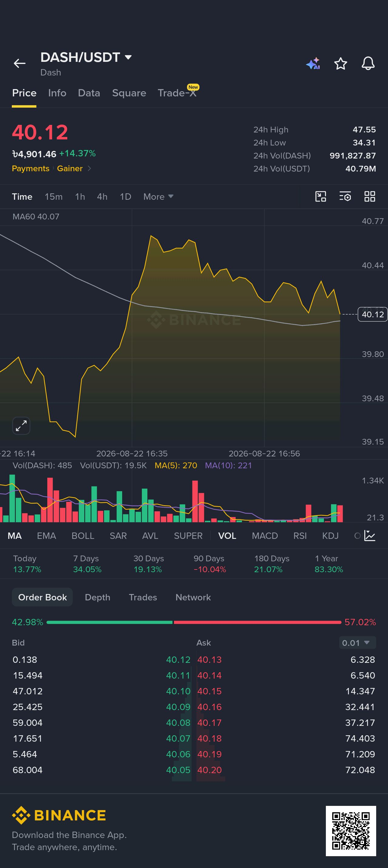Click the chart overlay layout icon
The width and height of the screenshot is (388, 868).
tap(321, 196)
